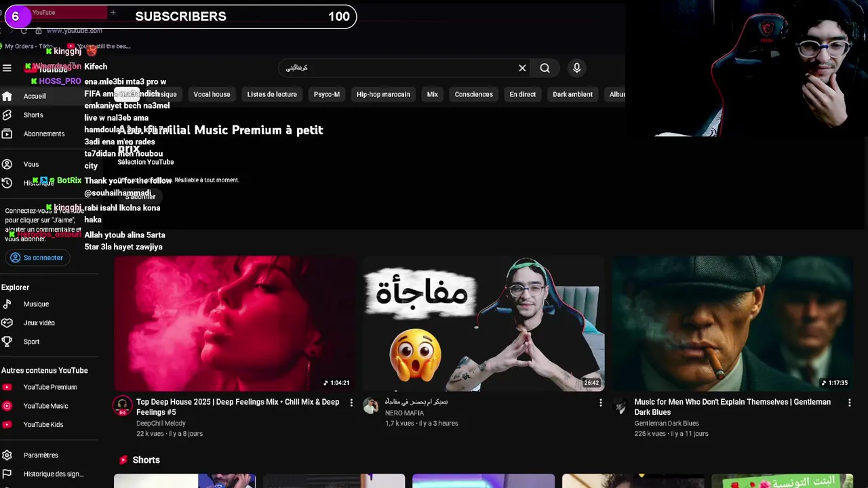Open options menu for Gentleman Dark Blues video

849,403
